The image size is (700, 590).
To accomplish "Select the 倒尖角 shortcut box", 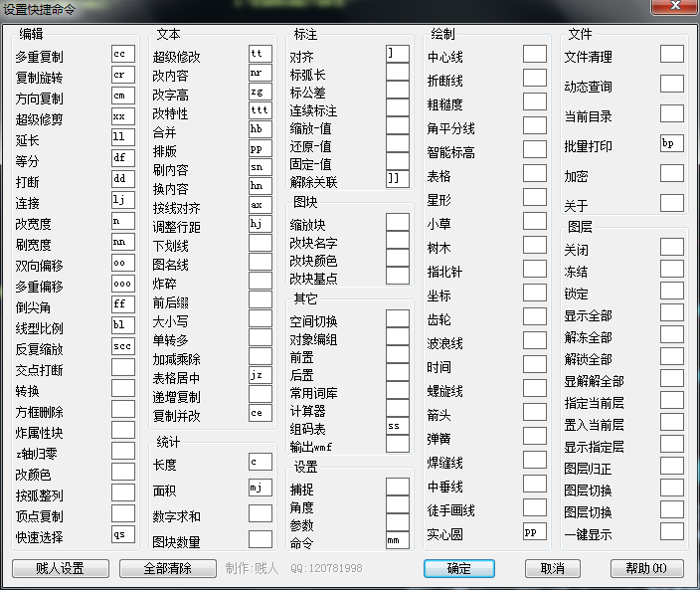I will 123,304.
